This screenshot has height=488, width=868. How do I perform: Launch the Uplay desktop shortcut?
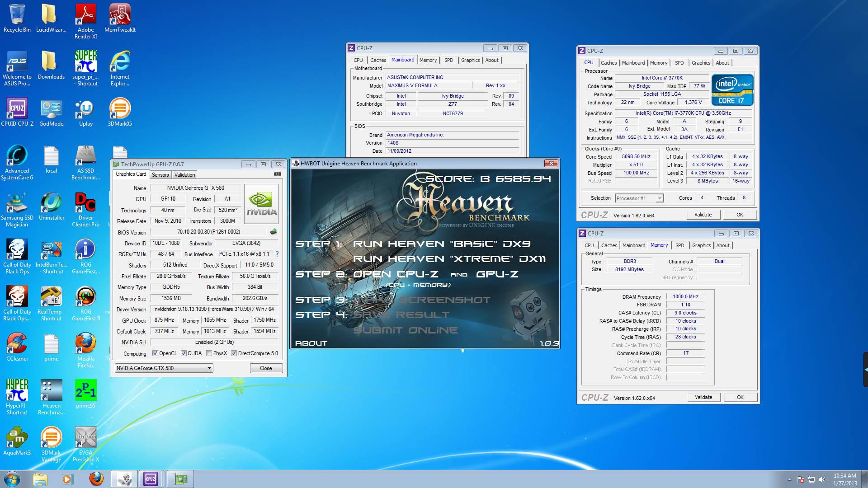(85, 112)
